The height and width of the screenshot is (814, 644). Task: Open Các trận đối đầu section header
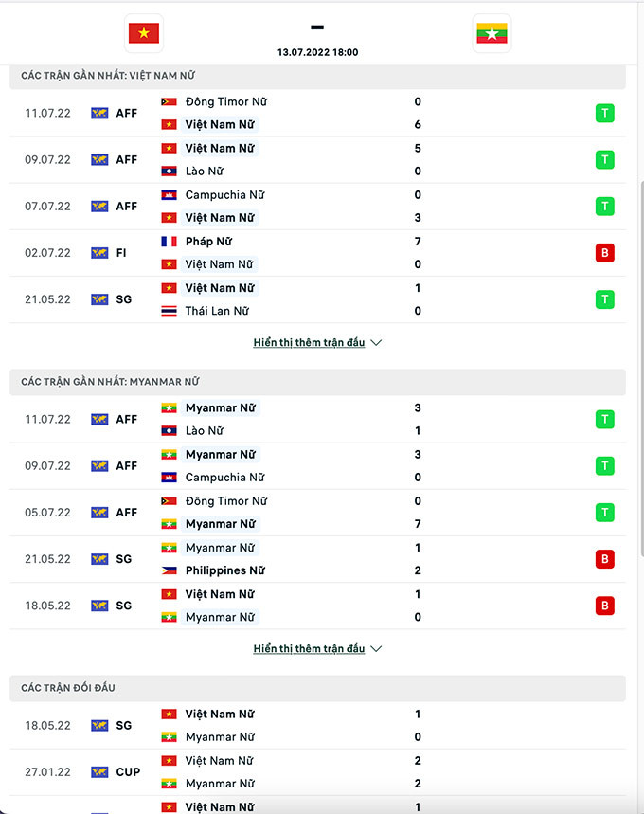68,688
